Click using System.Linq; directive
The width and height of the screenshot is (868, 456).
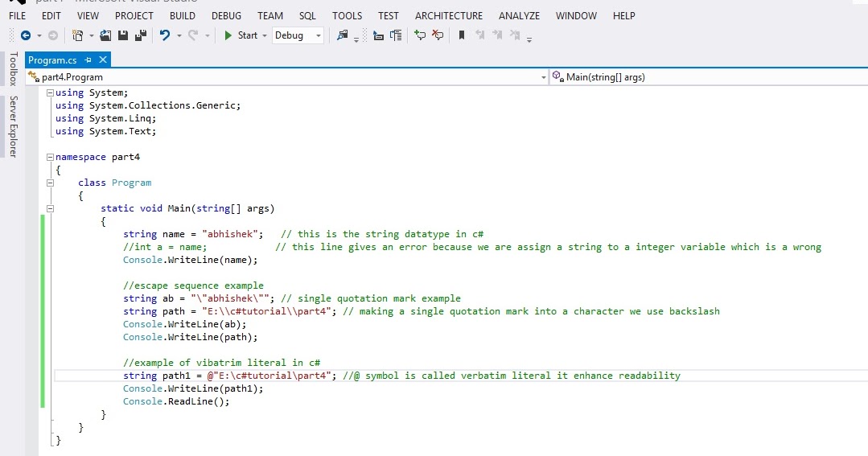(105, 118)
